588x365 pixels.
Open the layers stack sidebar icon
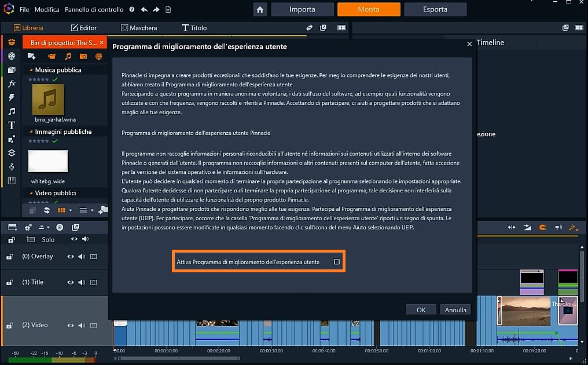pos(12,153)
